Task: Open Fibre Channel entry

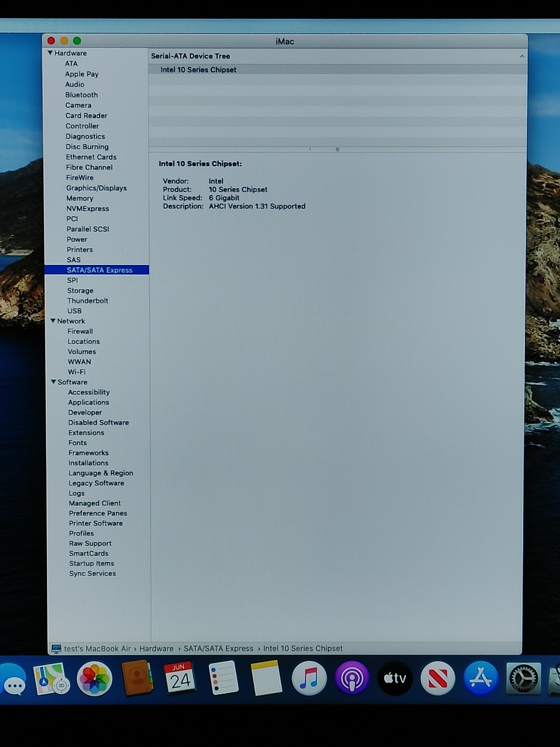Action: click(89, 167)
